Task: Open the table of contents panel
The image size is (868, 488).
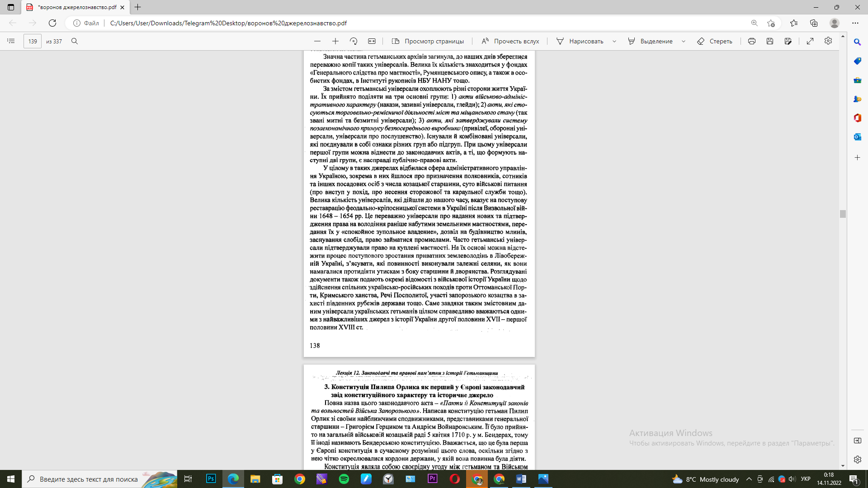Action: [x=11, y=41]
